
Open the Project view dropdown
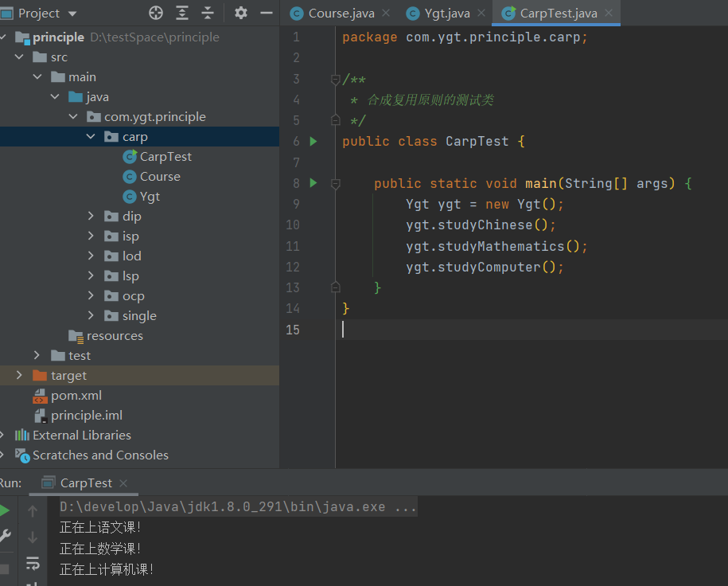click(72, 14)
